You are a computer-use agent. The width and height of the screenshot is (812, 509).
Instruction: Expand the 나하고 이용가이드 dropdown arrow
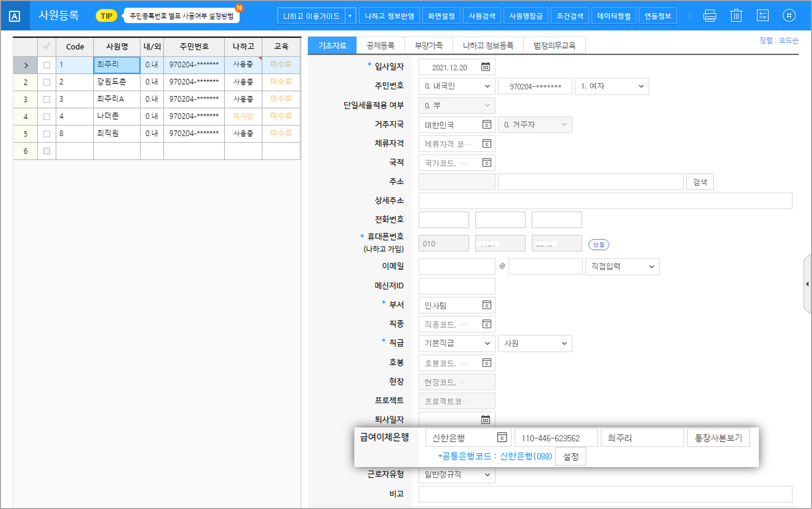click(x=350, y=16)
